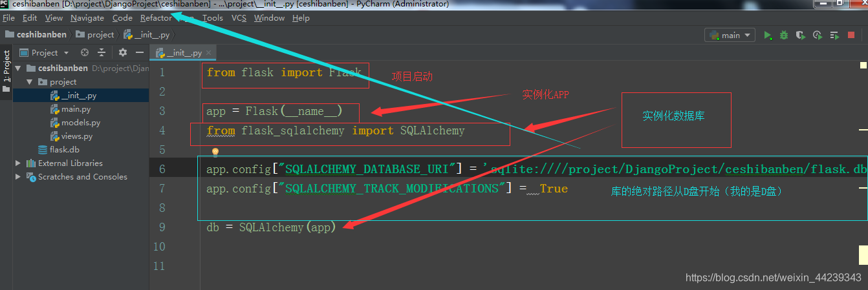
Task: Open the VCS menu
Action: click(239, 18)
